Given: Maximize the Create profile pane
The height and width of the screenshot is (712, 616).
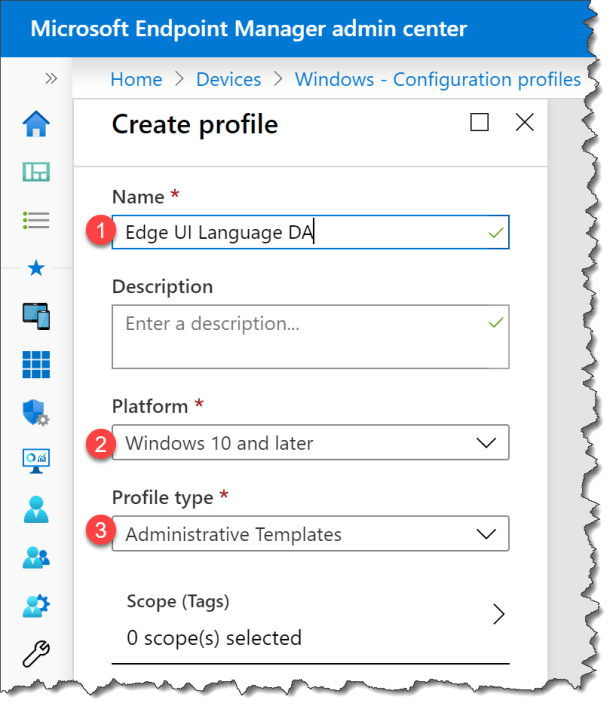Looking at the screenshot, I should coord(479,122).
